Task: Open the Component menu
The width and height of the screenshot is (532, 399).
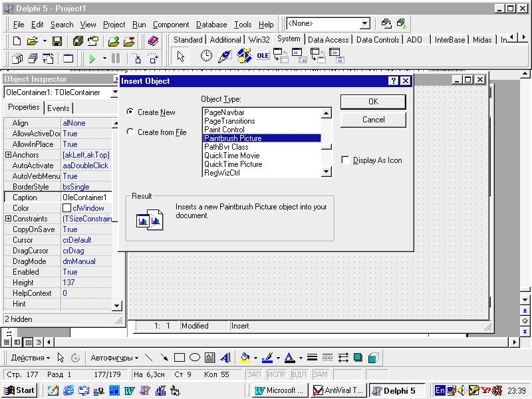Action: 171,25
